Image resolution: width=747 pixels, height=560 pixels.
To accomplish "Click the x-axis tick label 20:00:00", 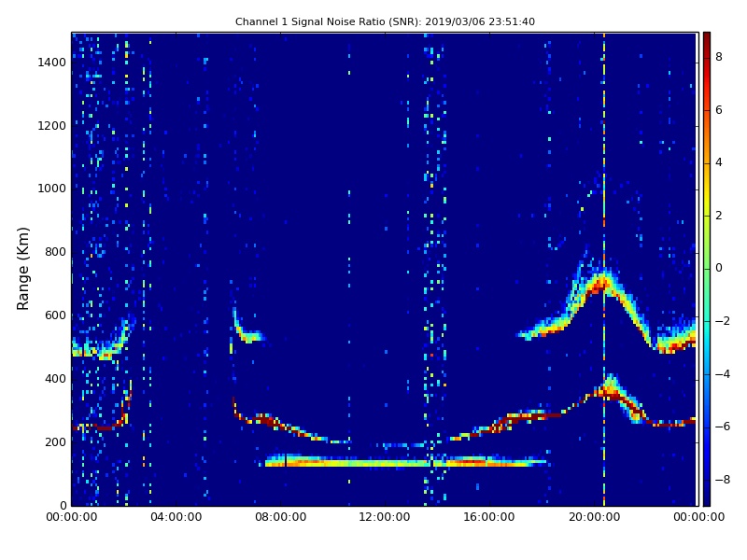I will [594, 517].
